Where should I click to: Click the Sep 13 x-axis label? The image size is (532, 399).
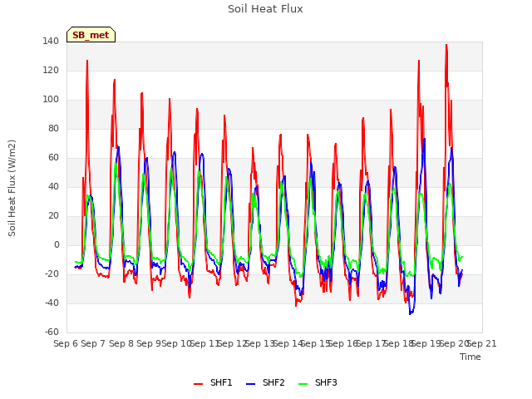point(259,343)
